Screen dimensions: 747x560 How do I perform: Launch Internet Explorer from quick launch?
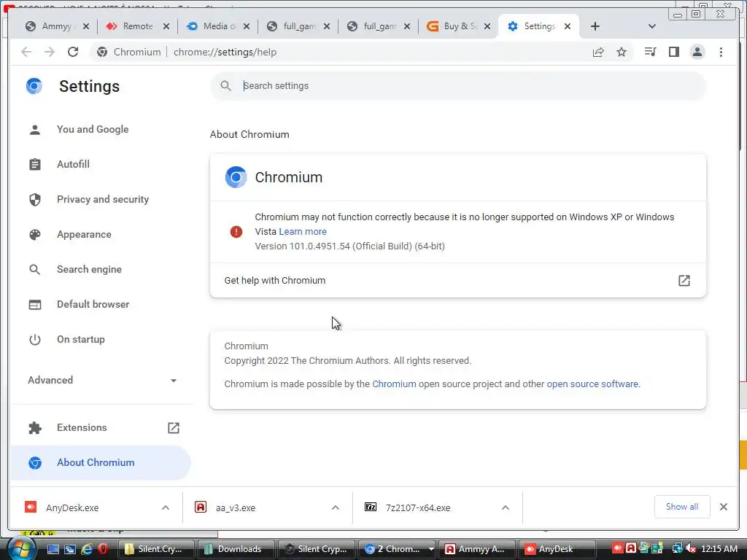[x=87, y=549]
